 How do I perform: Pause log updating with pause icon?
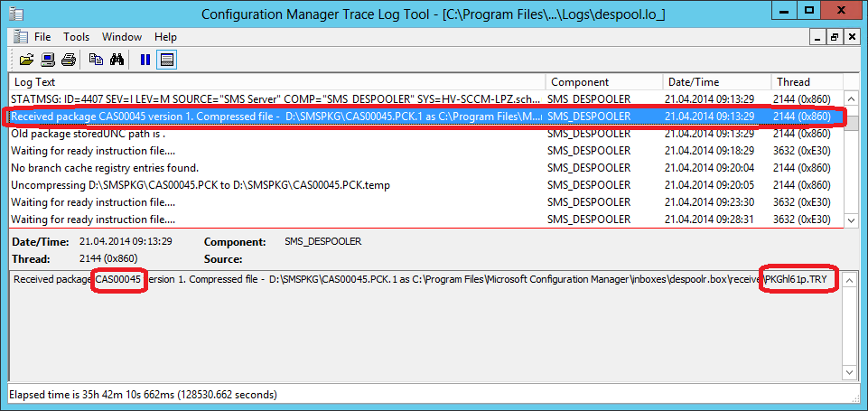[145, 60]
